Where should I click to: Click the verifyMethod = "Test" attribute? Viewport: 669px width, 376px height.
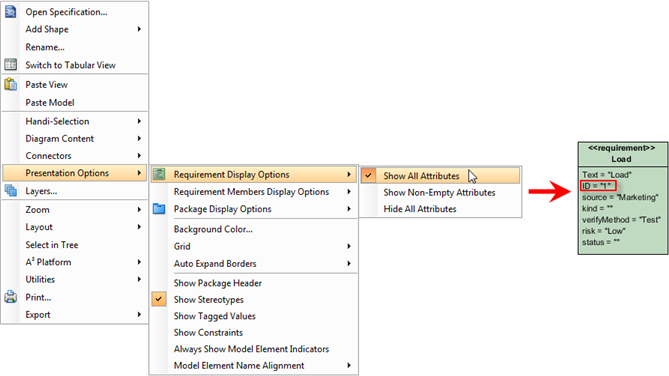621,220
